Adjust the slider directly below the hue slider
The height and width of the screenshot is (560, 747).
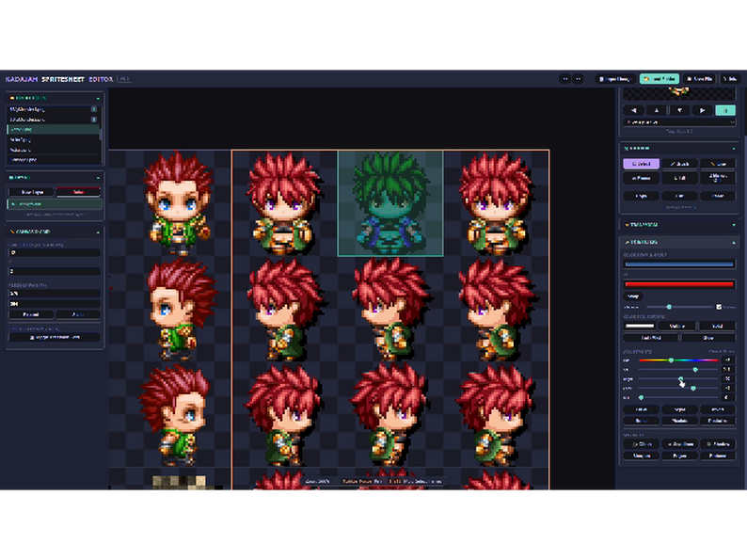(678, 369)
